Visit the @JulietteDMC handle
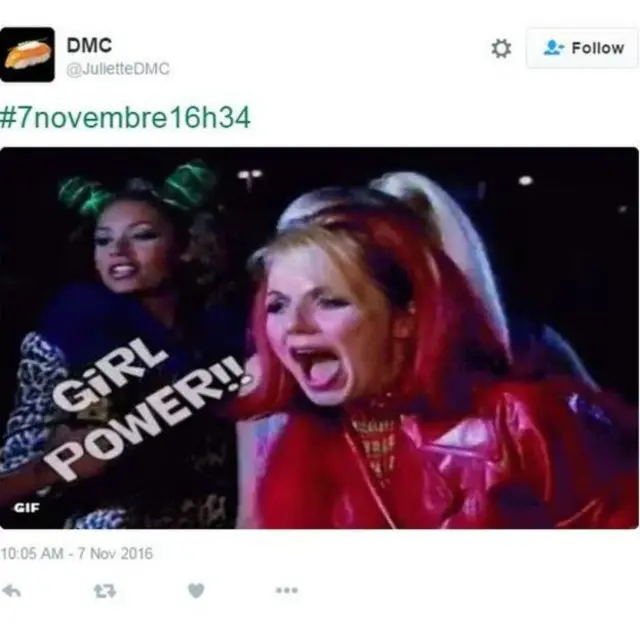This screenshot has width=640, height=640. point(118,69)
